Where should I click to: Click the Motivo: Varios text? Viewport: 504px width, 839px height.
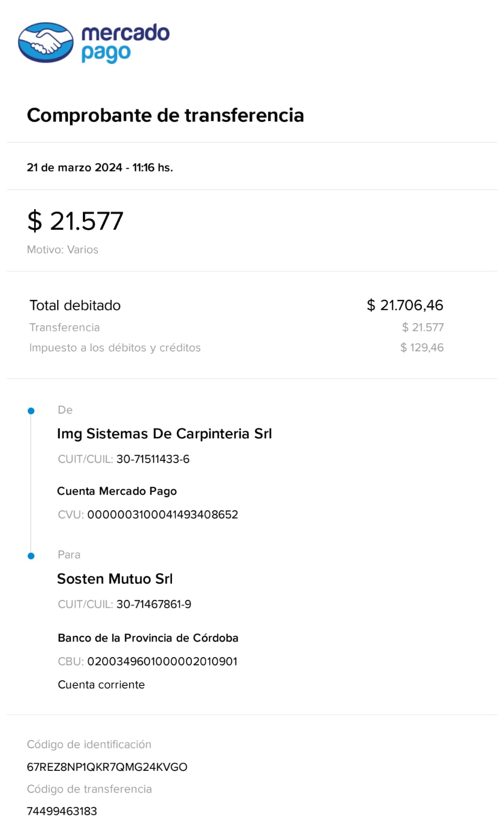point(62,250)
